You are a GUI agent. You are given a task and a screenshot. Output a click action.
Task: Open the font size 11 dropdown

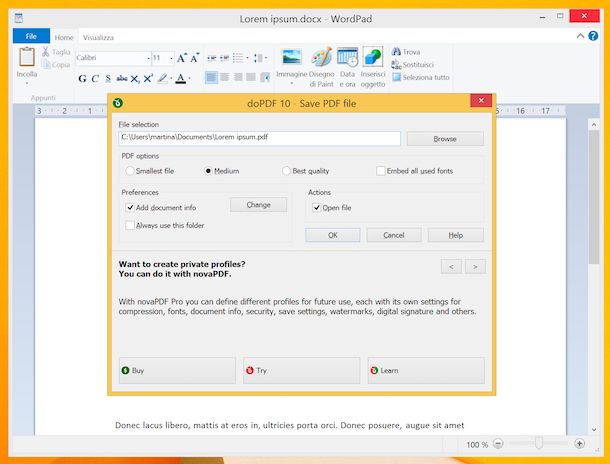[171, 58]
